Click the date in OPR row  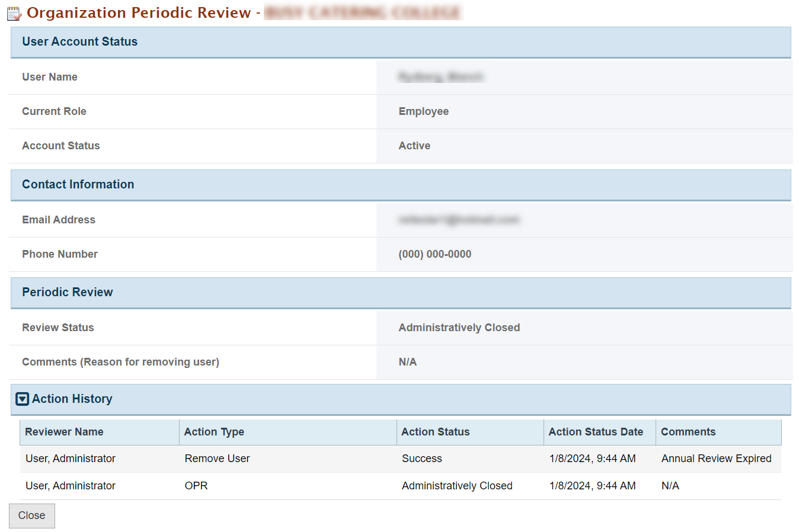[x=593, y=486]
